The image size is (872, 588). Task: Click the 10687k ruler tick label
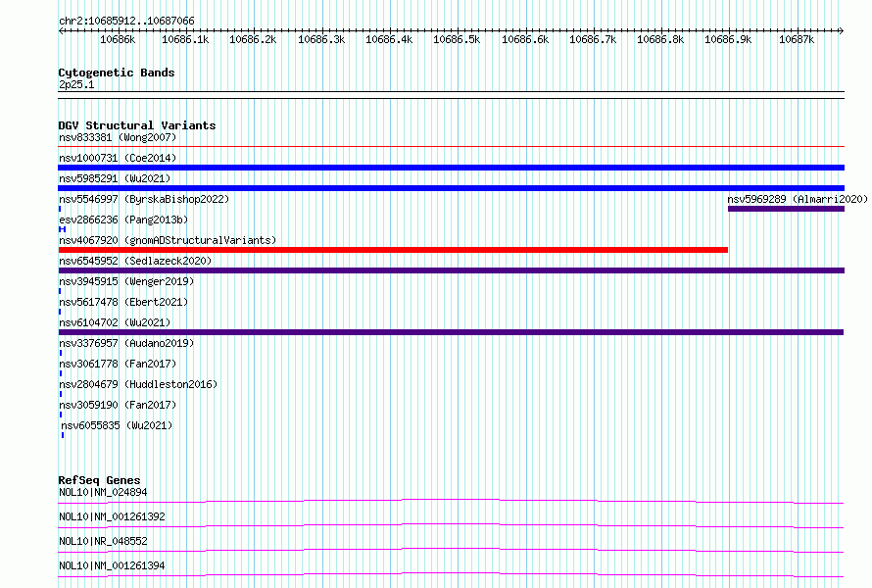tap(797, 39)
